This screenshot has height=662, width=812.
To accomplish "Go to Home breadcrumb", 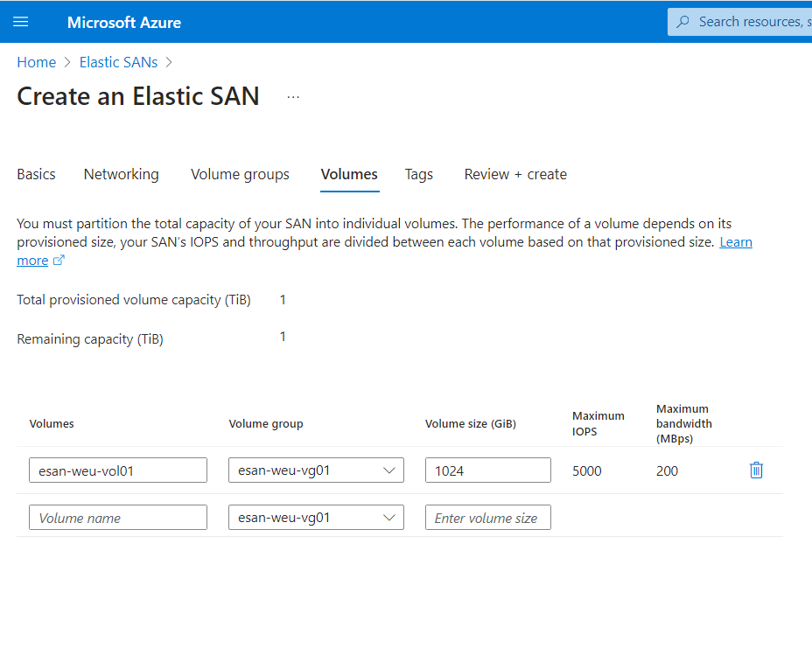I will tap(36, 62).
